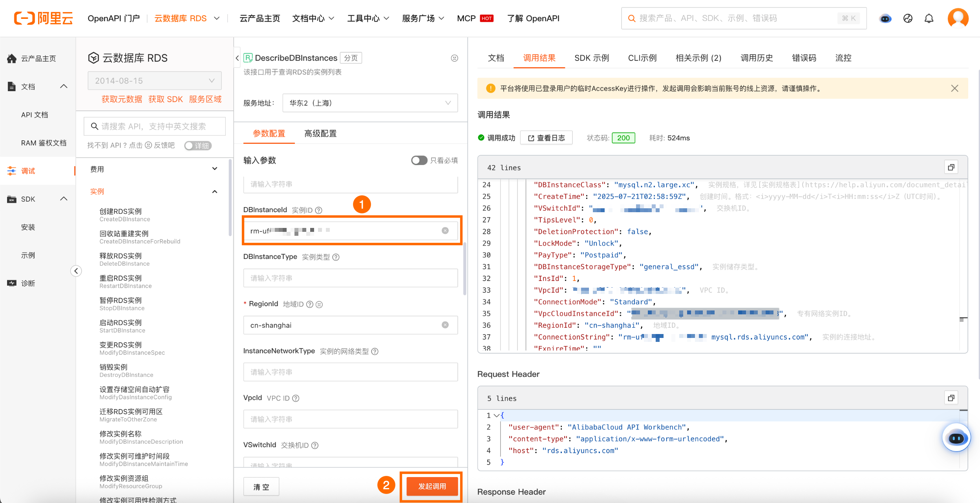The width and height of the screenshot is (980, 503).
Task: Select the 重启RDS实例 RestartDBInstance API
Action: (126, 281)
